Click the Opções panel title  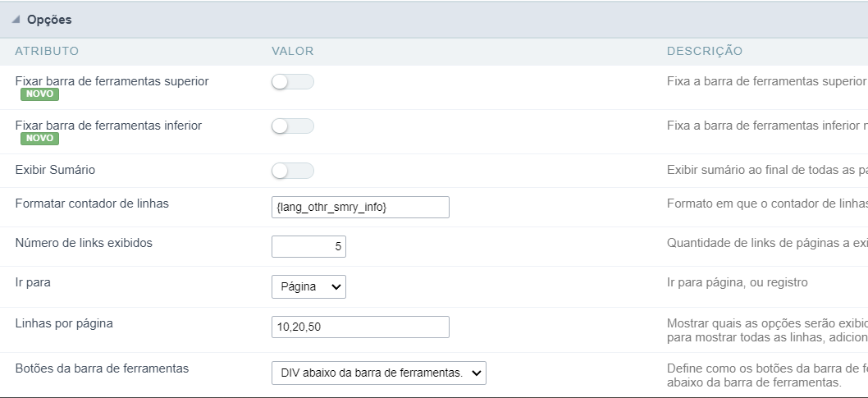point(49,20)
